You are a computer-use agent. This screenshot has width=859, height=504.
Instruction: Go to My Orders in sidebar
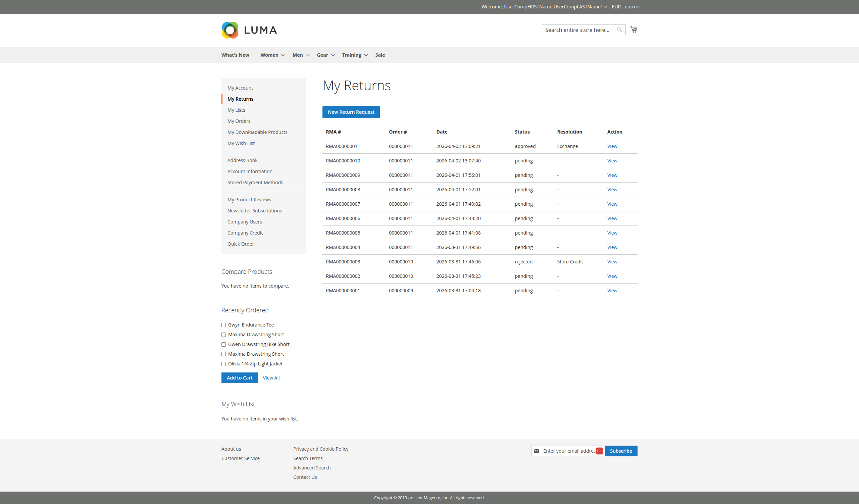[239, 121]
